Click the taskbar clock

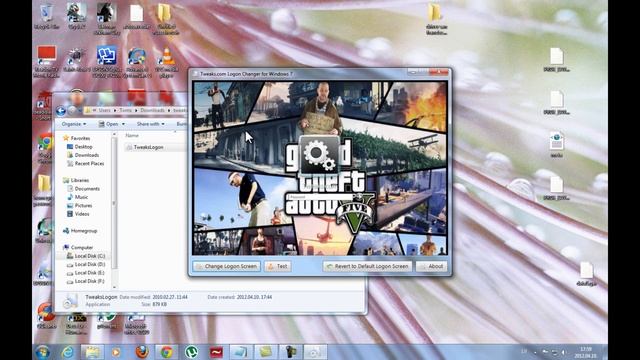pos(586,352)
